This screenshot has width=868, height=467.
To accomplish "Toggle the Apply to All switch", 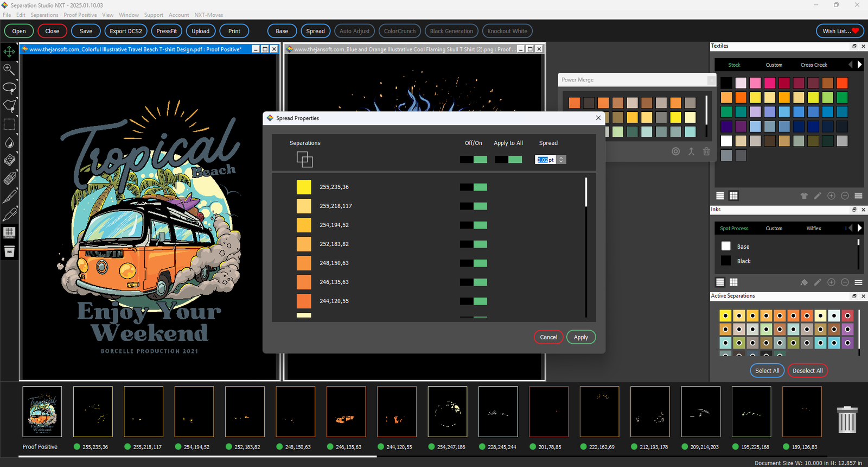I will coord(508,159).
